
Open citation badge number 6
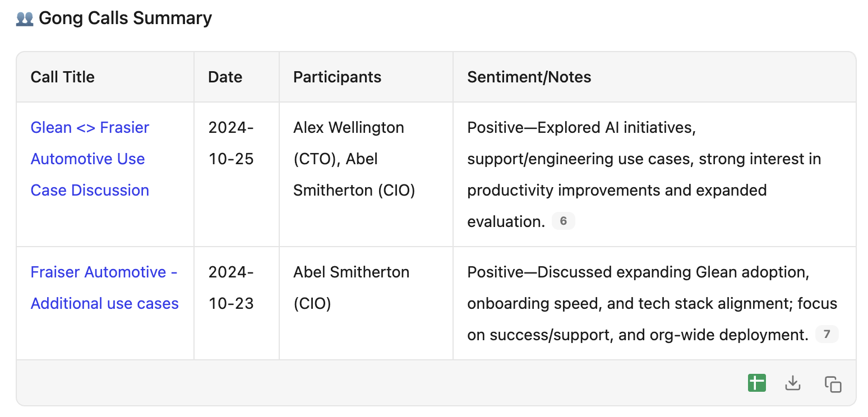564,221
